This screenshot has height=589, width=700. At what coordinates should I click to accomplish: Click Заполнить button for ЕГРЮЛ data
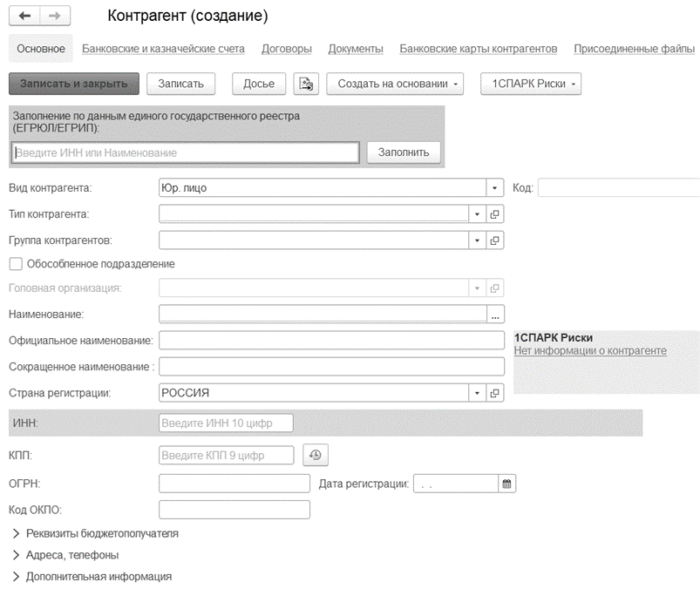[404, 152]
